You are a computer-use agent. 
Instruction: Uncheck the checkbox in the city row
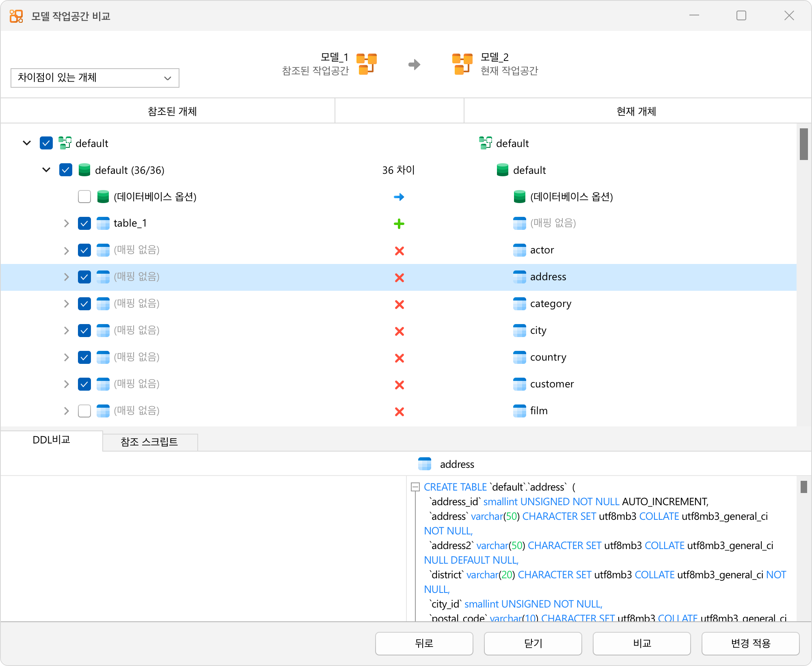[x=84, y=331]
